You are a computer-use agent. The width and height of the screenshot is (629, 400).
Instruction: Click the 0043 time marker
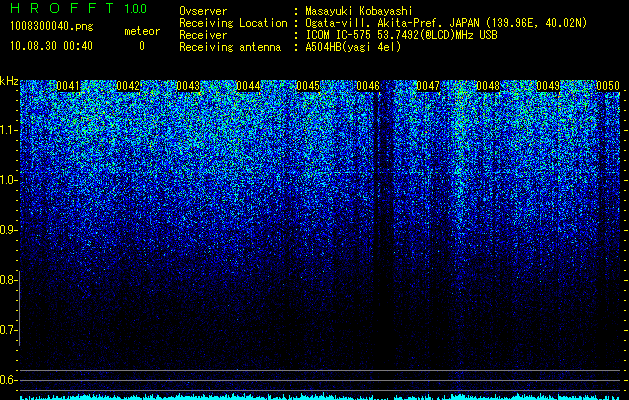pos(188,86)
